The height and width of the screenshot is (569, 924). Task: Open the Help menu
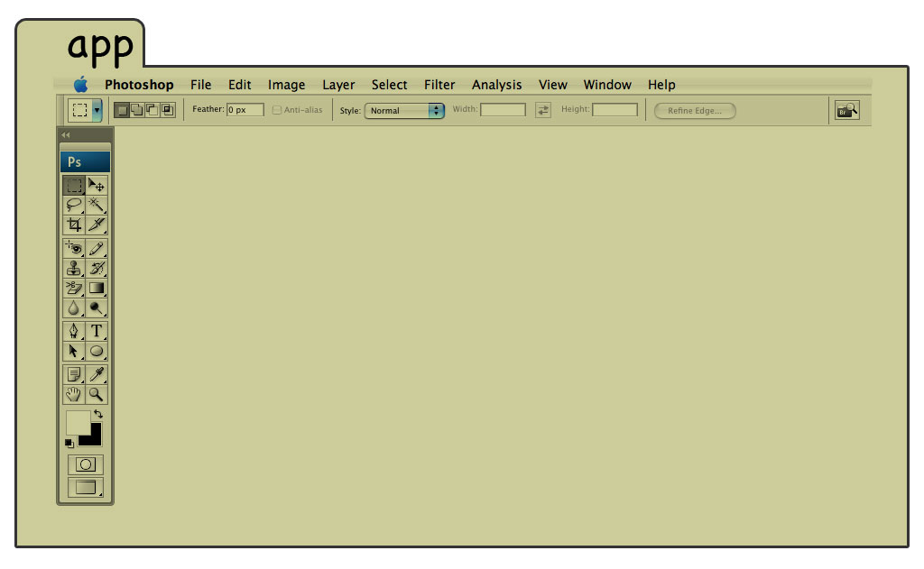tap(661, 86)
